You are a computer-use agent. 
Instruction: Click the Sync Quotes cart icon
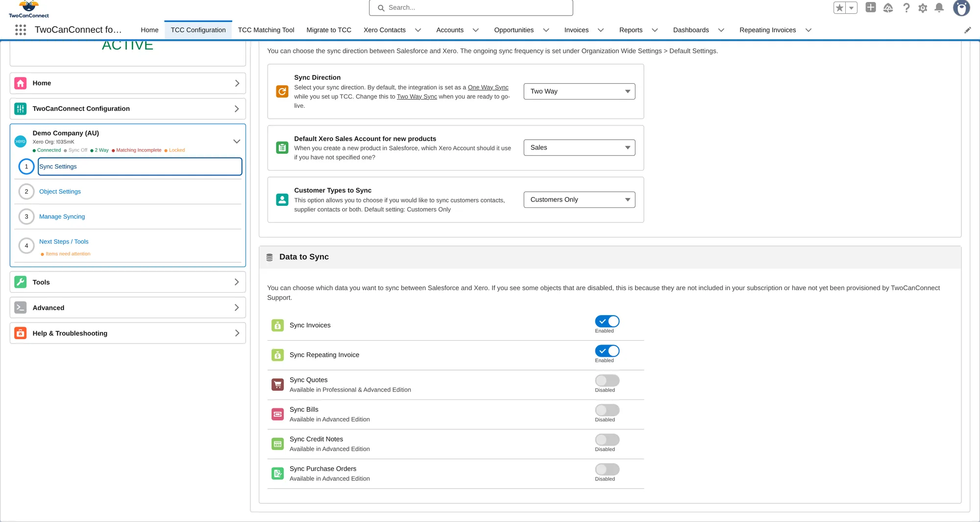(278, 385)
